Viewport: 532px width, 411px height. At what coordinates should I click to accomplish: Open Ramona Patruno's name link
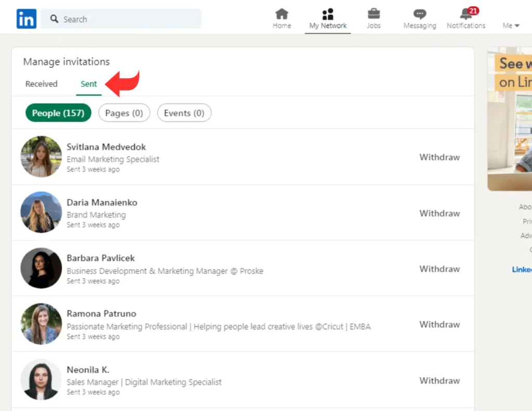tap(101, 313)
